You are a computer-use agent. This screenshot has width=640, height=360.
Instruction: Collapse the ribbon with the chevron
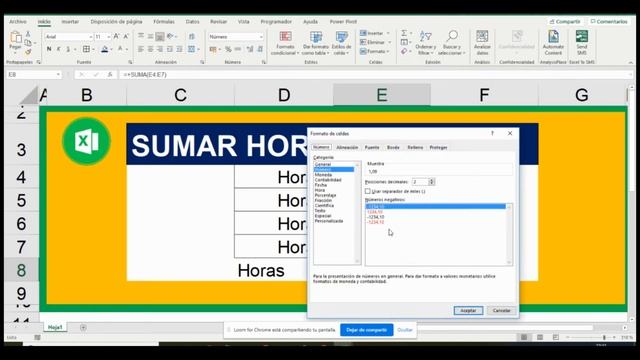tap(631, 62)
